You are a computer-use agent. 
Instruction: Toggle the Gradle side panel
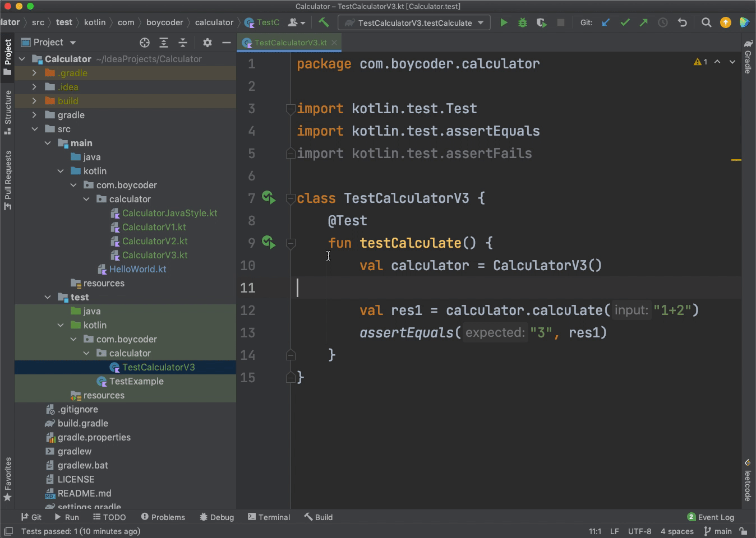click(748, 57)
